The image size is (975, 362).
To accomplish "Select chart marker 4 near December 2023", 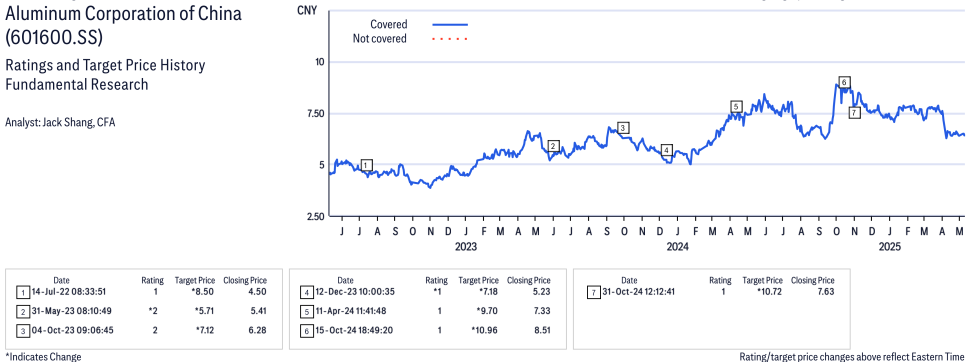I will pyautogui.click(x=667, y=150).
